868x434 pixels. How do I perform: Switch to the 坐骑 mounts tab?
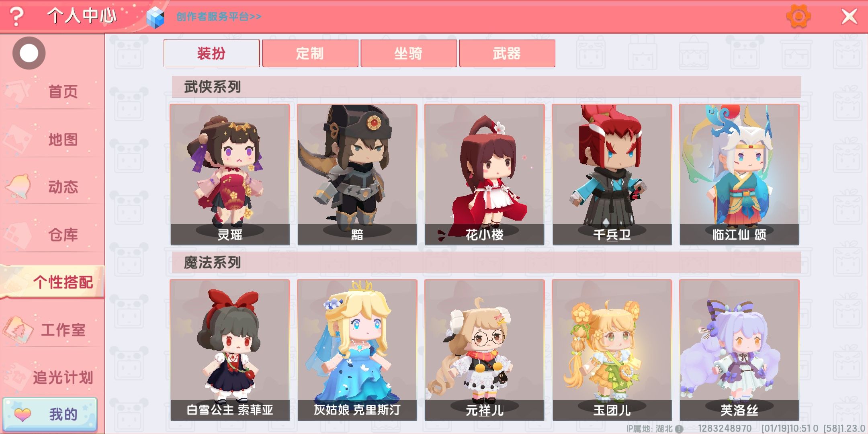tap(409, 53)
